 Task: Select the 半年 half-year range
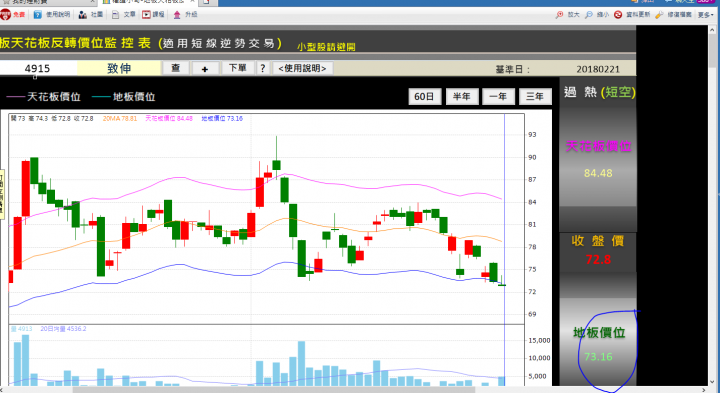click(461, 96)
